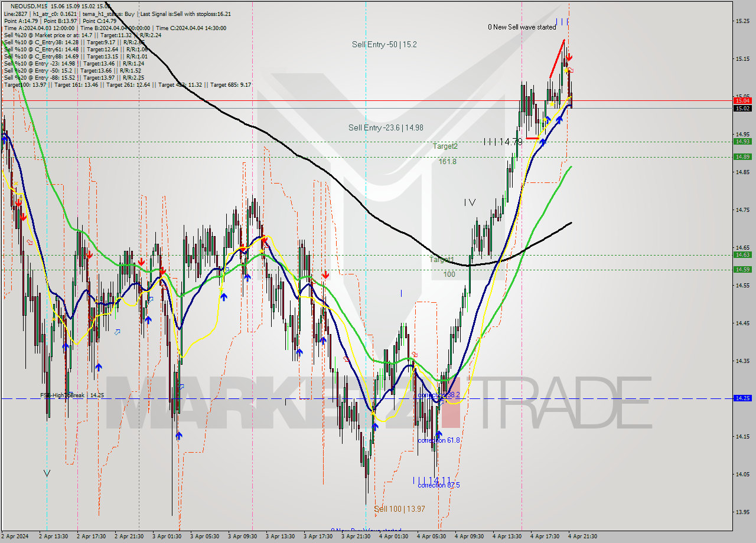Select the 'I I I 14.79' wave label
This screenshot has height=543, width=756.
click(x=503, y=142)
